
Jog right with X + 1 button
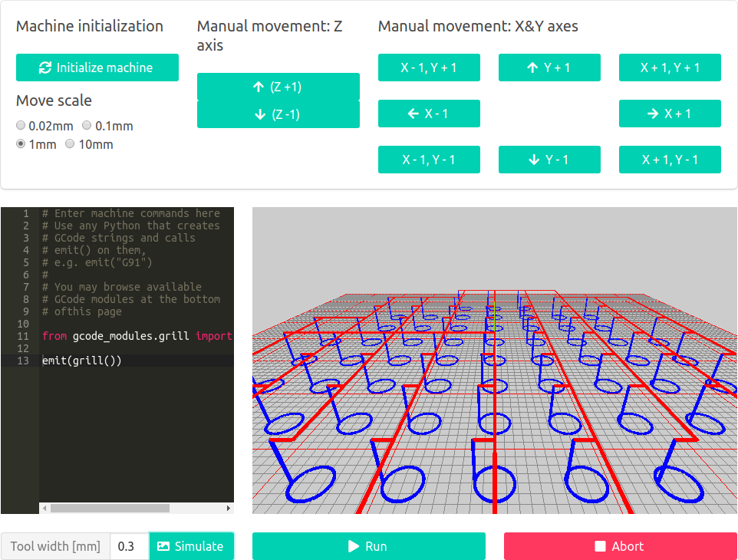point(670,114)
